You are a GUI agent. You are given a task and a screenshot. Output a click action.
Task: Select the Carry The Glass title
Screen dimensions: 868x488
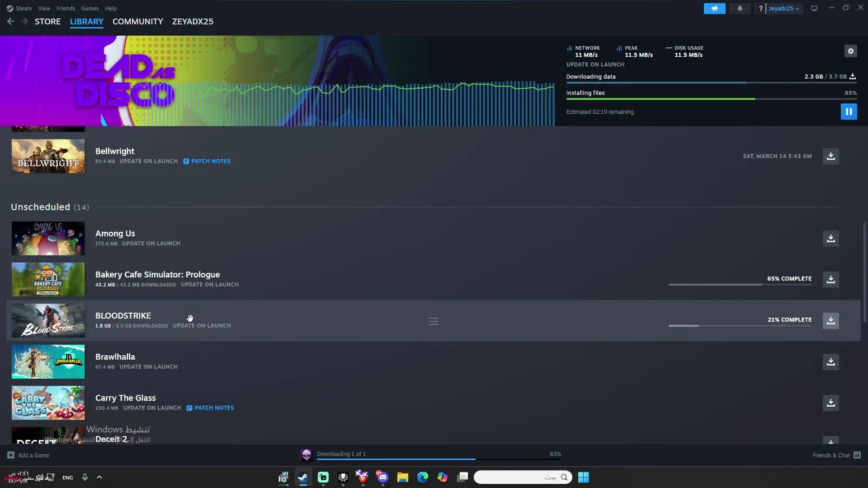pos(125,398)
